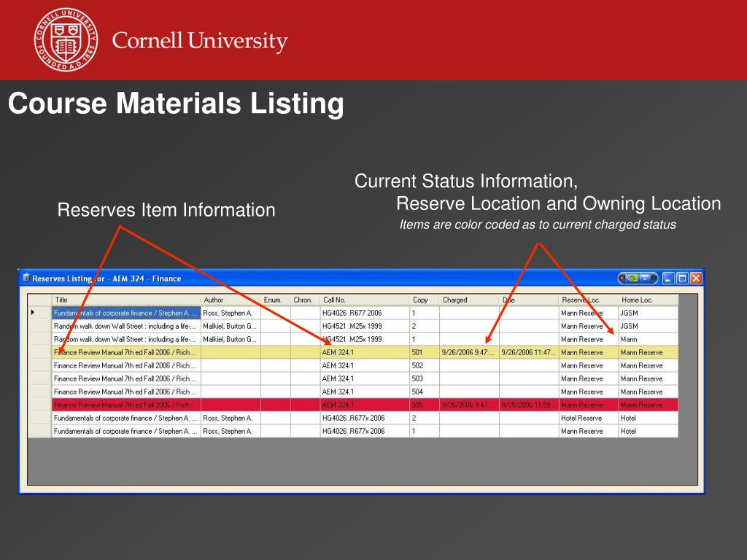Click the Charged column header
The height and width of the screenshot is (560, 747).
(x=469, y=300)
